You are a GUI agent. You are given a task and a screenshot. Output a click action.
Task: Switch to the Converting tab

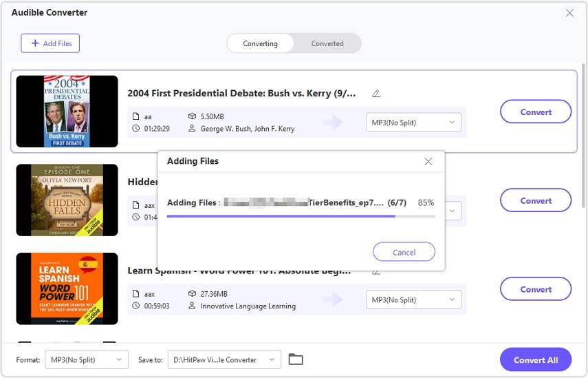coord(260,43)
